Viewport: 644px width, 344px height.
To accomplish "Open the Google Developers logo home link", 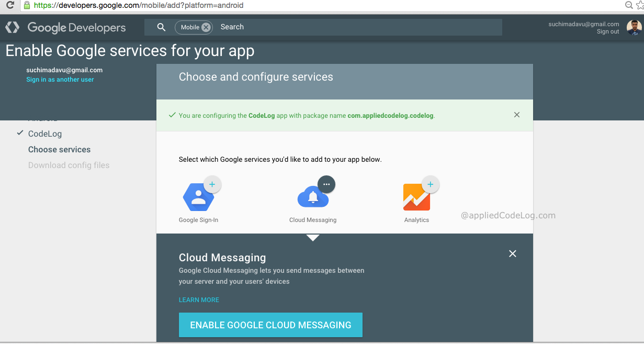I will [x=66, y=27].
